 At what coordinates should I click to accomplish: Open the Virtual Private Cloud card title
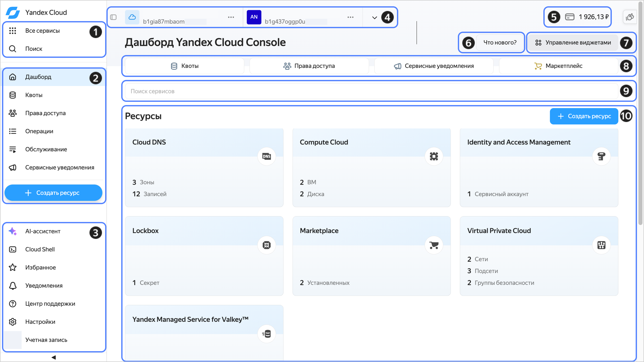click(x=499, y=231)
